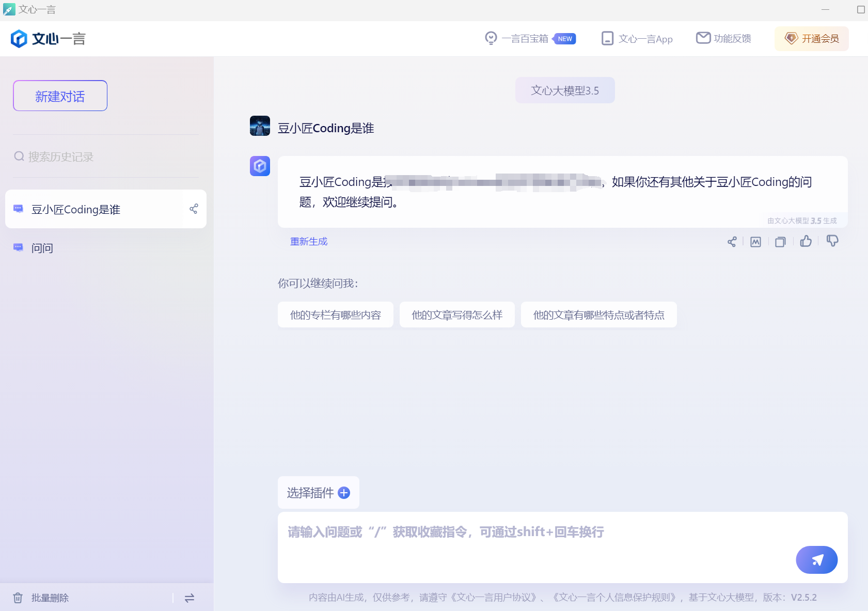The width and height of the screenshot is (868, 611).
Task: Open 《文心一言用户协议》 link
Action: click(494, 598)
